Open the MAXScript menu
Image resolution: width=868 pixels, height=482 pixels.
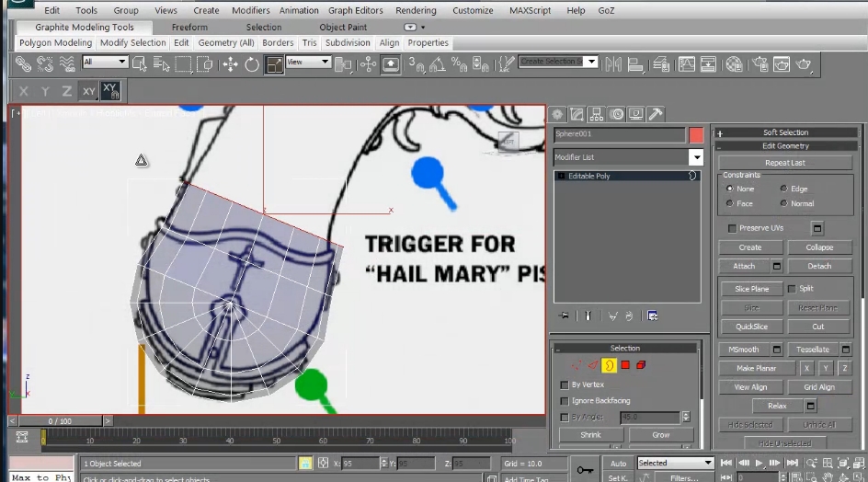(530, 10)
